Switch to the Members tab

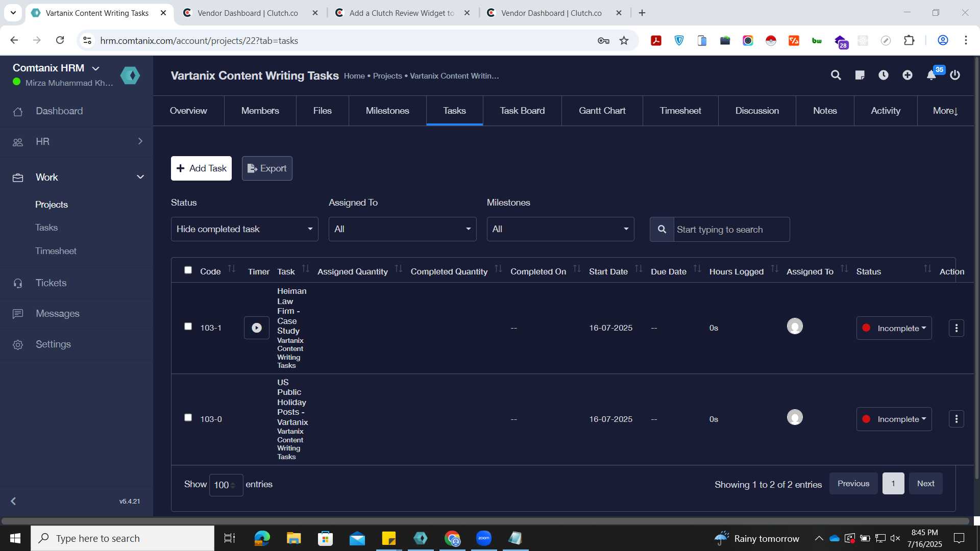[x=260, y=111]
